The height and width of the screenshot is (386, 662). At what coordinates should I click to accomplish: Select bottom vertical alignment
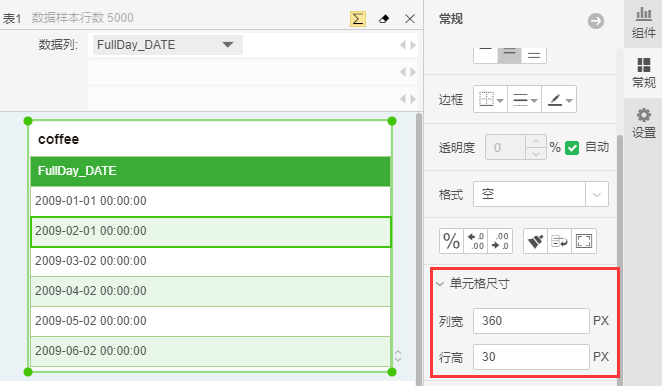[534, 54]
